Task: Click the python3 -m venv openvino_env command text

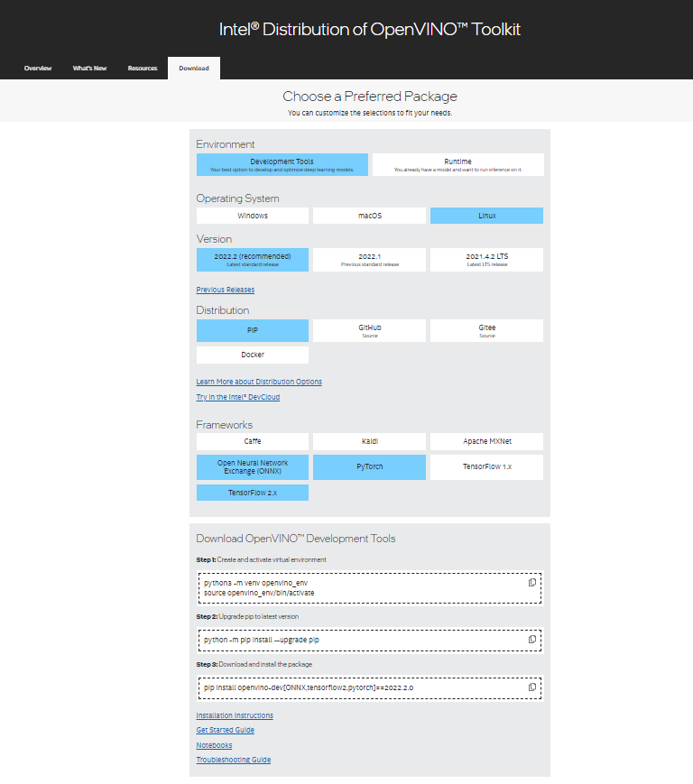Action: click(x=255, y=583)
